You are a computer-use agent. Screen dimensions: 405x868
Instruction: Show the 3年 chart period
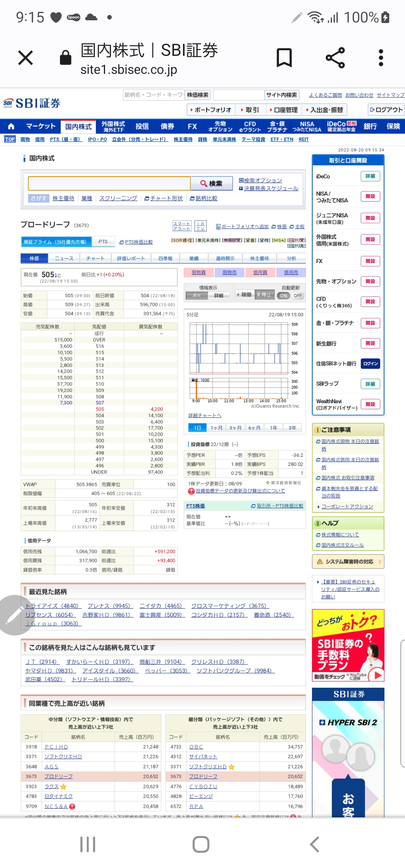(x=292, y=428)
